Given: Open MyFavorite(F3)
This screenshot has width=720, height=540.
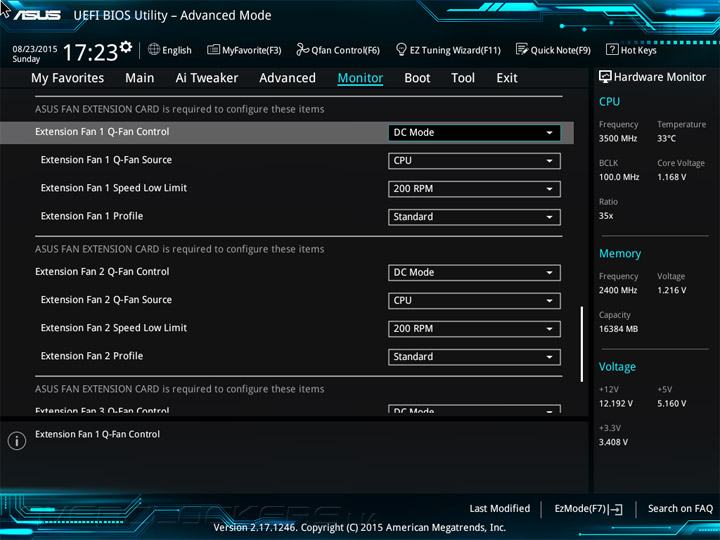Looking at the screenshot, I should click(x=244, y=50).
